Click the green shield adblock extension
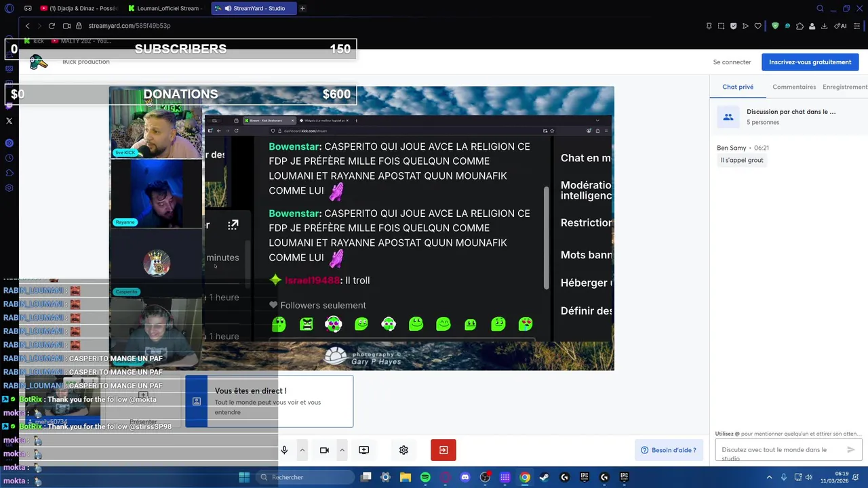The height and width of the screenshot is (488, 868). 775,26
